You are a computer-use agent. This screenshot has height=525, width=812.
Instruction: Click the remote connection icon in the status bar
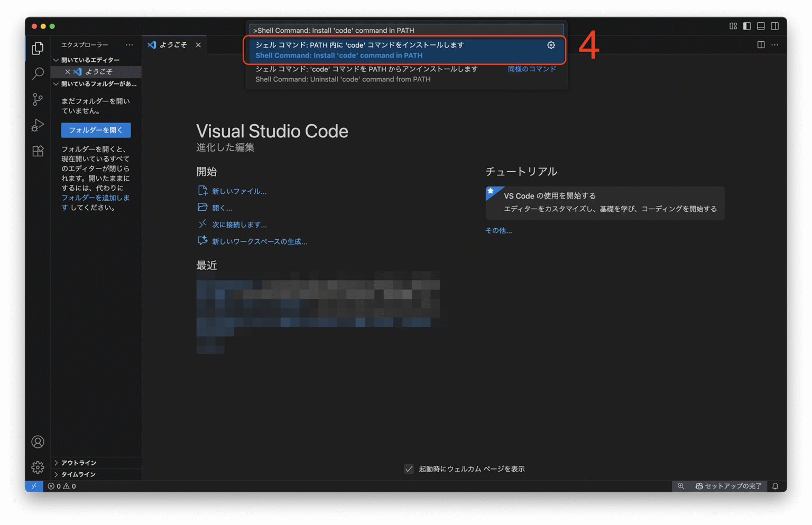click(x=34, y=486)
